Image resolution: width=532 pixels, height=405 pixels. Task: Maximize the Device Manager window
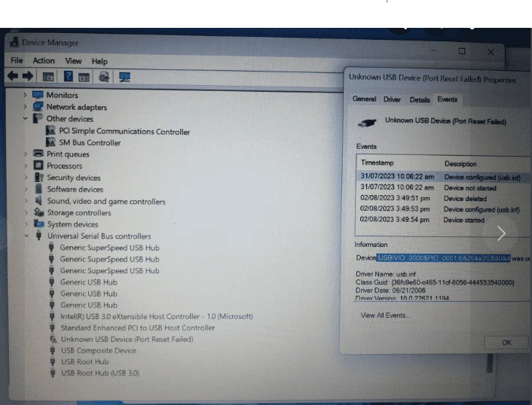461,51
